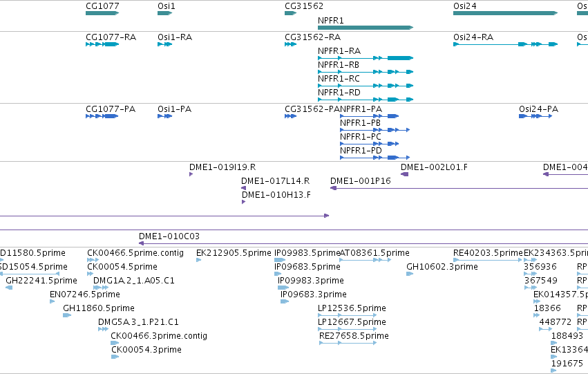This screenshot has width=588, height=374.
Task: Select the RE40203.5prime EST
Action: coord(488,259)
